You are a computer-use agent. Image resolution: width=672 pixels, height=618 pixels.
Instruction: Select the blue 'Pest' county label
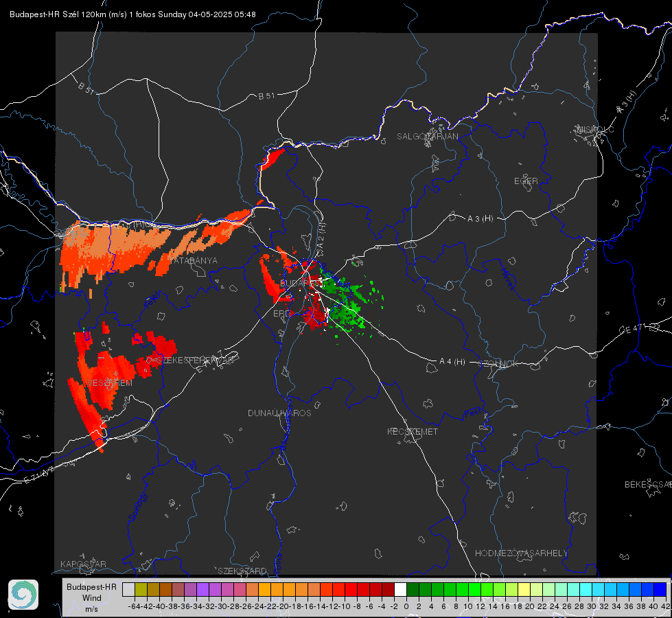point(472,413)
